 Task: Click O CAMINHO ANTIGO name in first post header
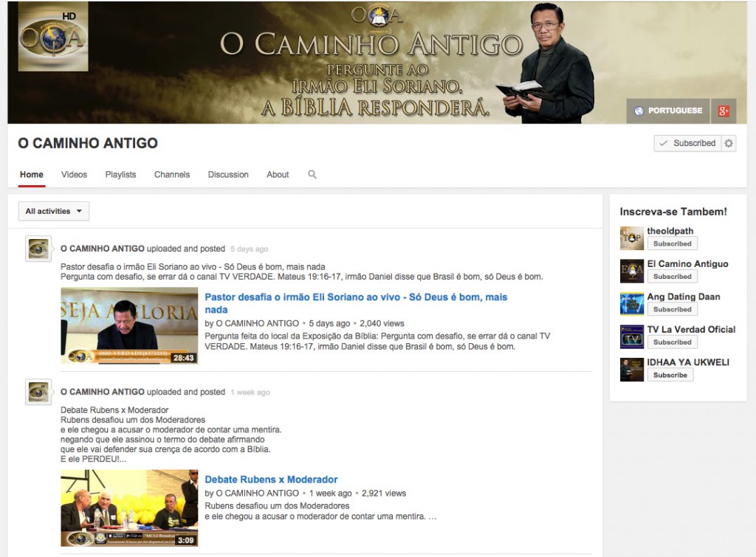(102, 249)
